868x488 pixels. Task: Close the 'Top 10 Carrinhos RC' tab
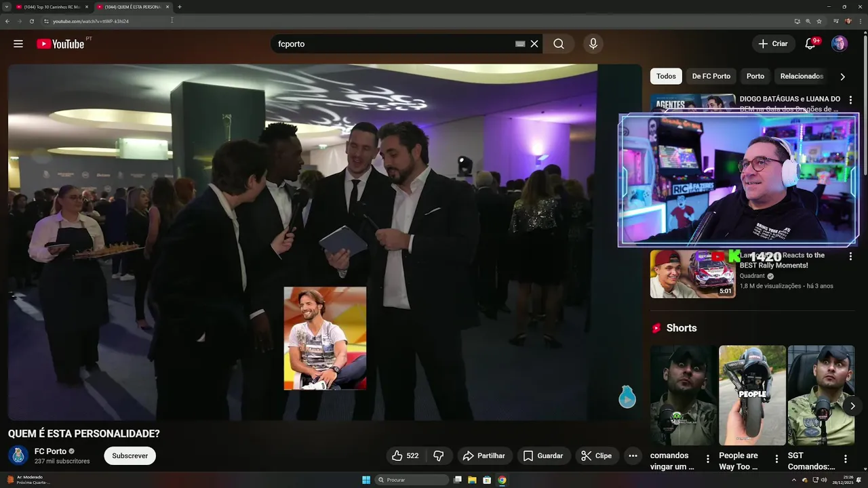click(87, 7)
